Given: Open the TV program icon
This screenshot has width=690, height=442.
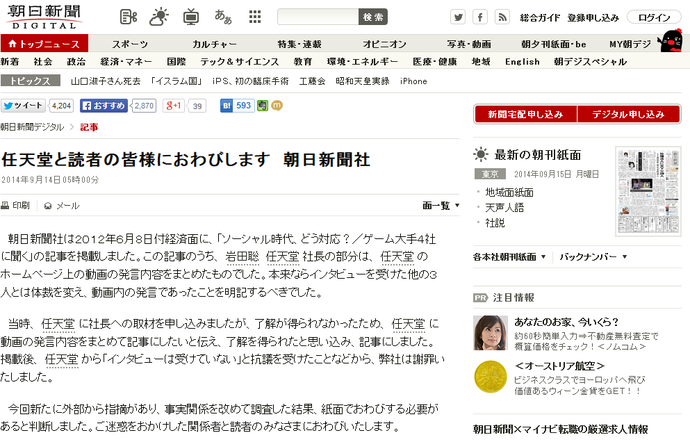Looking at the screenshot, I should [191, 17].
